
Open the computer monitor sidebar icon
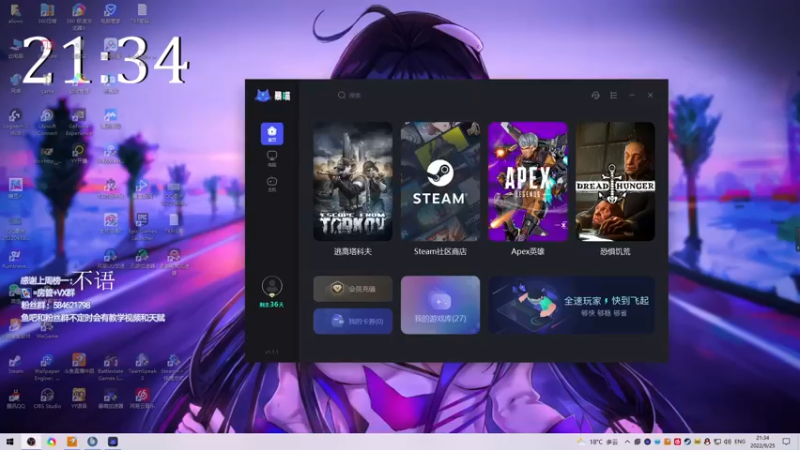point(272,158)
